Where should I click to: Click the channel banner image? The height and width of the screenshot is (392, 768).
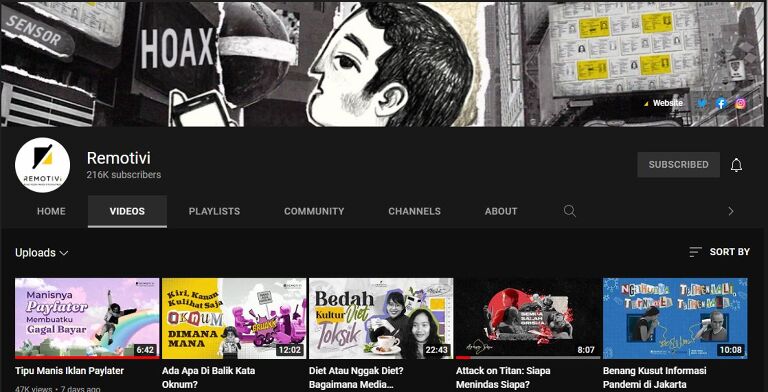coord(384,64)
